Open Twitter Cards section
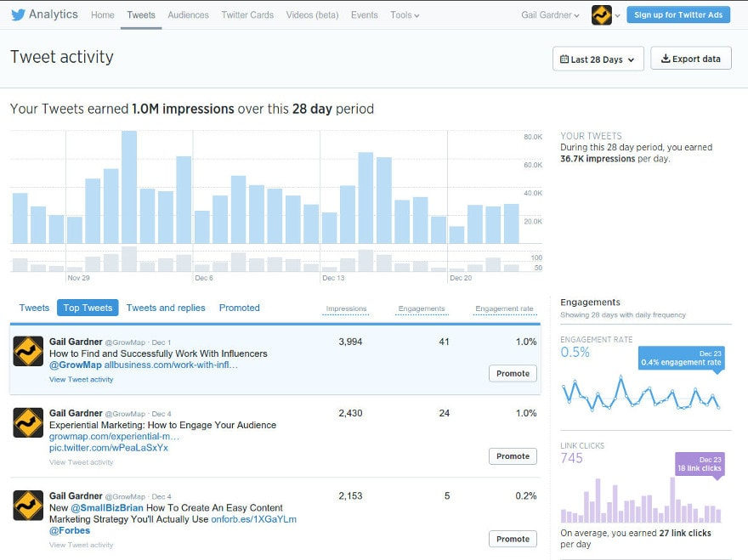The image size is (748, 560). point(247,14)
